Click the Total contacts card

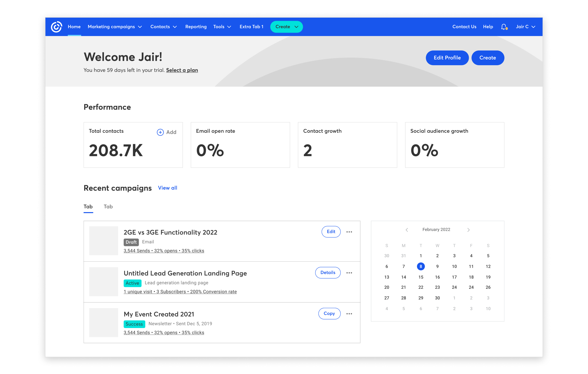[133, 145]
